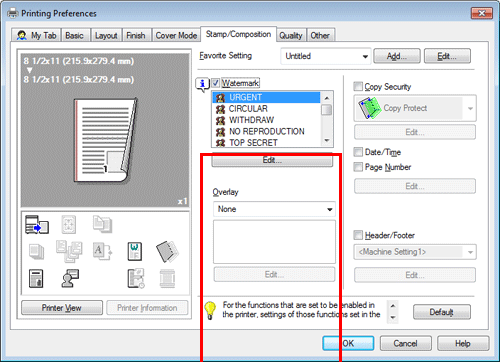
Task: Click hint text scroll up arrow
Action: coord(393,305)
